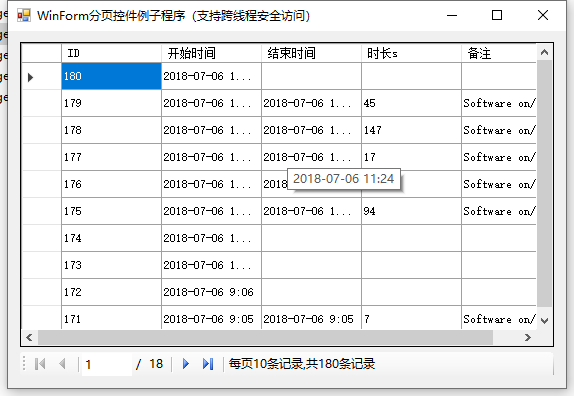Go to the previous page arrow

coord(62,364)
